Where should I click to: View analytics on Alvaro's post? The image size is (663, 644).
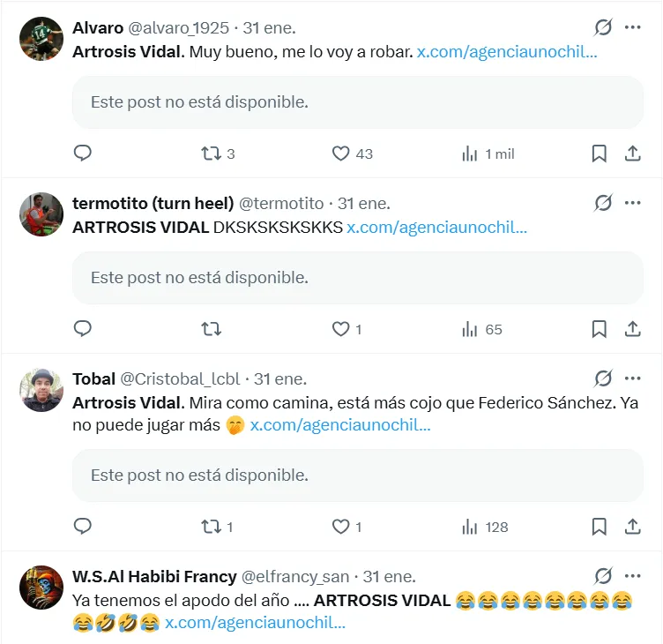coord(470,154)
